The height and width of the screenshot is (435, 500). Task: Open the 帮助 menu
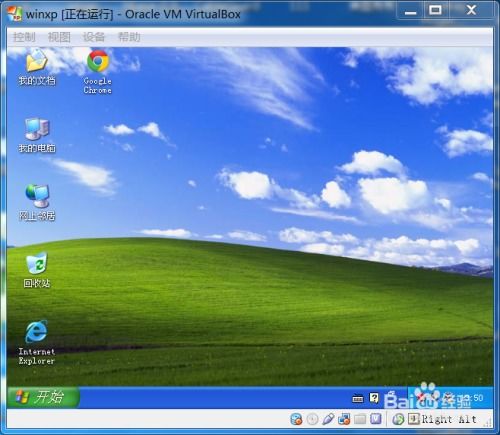click(x=129, y=37)
